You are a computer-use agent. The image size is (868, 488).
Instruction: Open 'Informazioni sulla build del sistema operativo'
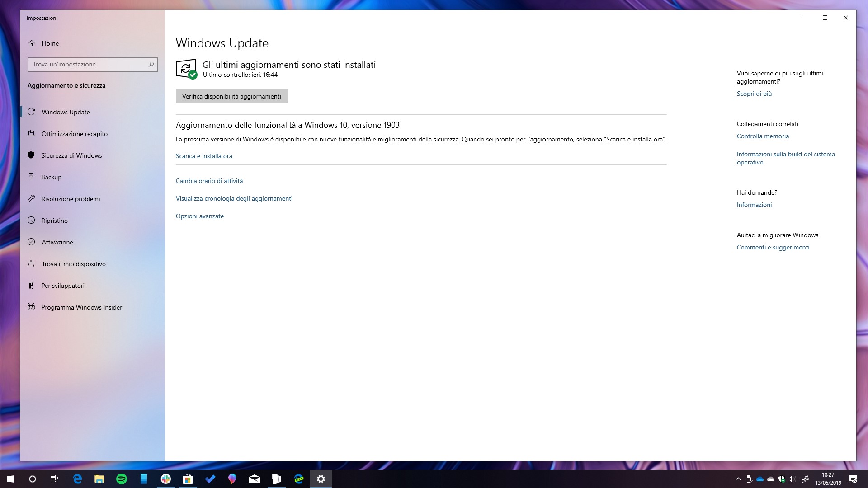pyautogui.click(x=786, y=158)
